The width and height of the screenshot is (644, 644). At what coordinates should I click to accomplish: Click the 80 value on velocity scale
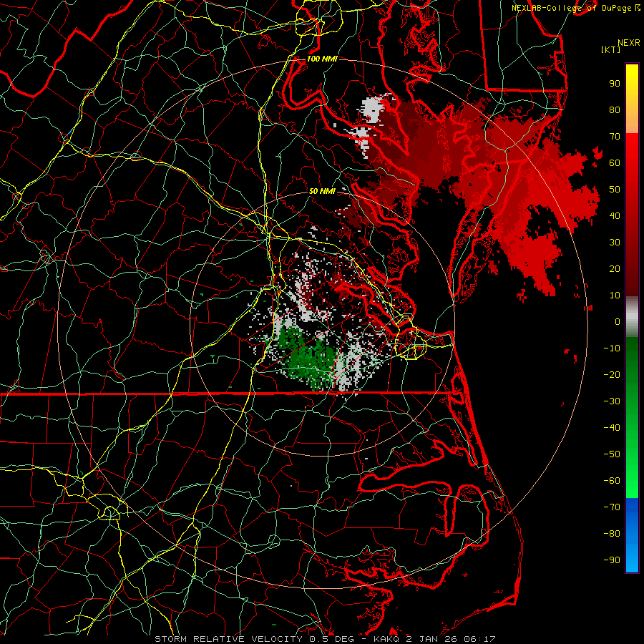coord(615,110)
